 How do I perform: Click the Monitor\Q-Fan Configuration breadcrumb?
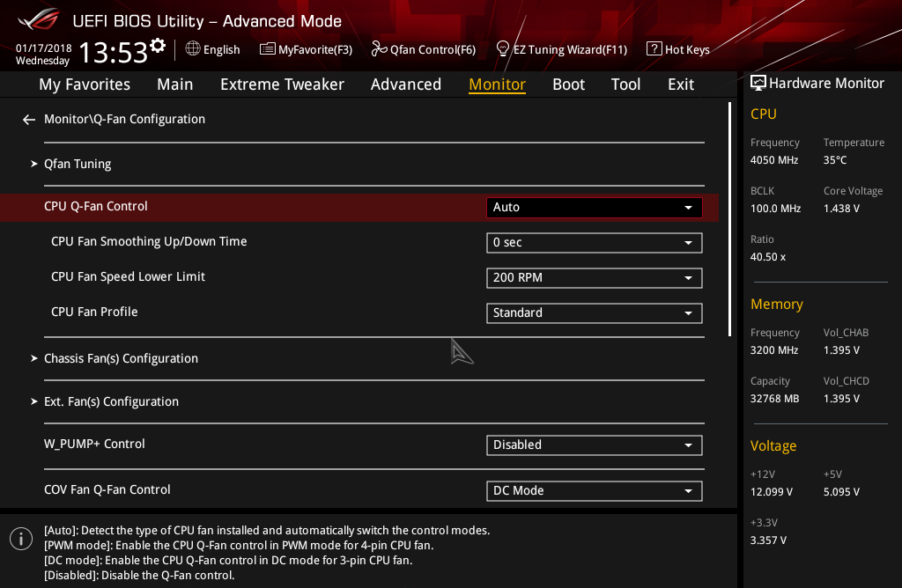(x=125, y=119)
